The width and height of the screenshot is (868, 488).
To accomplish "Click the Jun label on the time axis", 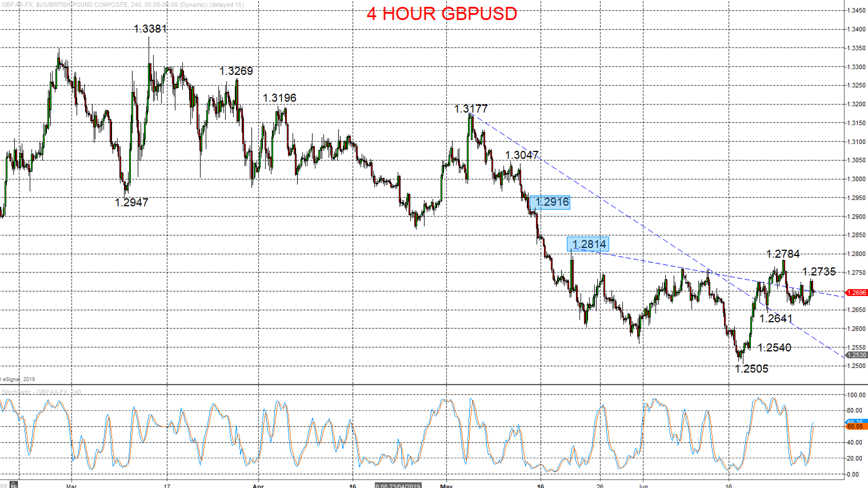I will coord(643,486).
